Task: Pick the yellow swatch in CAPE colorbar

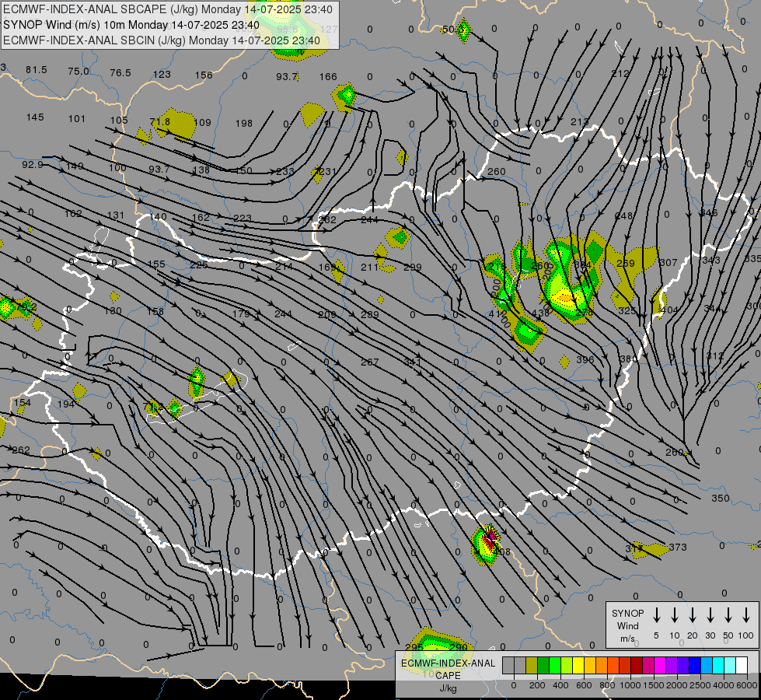Action: [x=578, y=666]
